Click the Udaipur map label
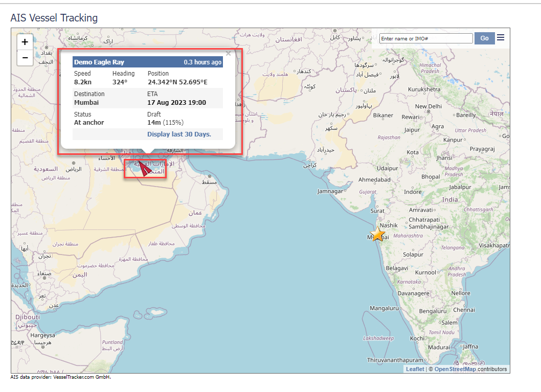541x392 pixels. tap(387, 168)
